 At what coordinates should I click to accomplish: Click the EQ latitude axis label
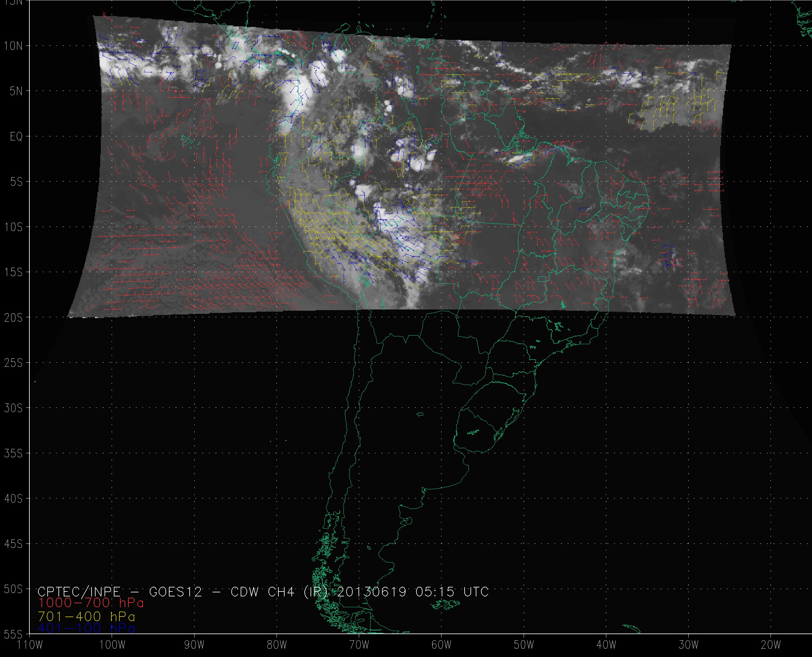tap(16, 137)
